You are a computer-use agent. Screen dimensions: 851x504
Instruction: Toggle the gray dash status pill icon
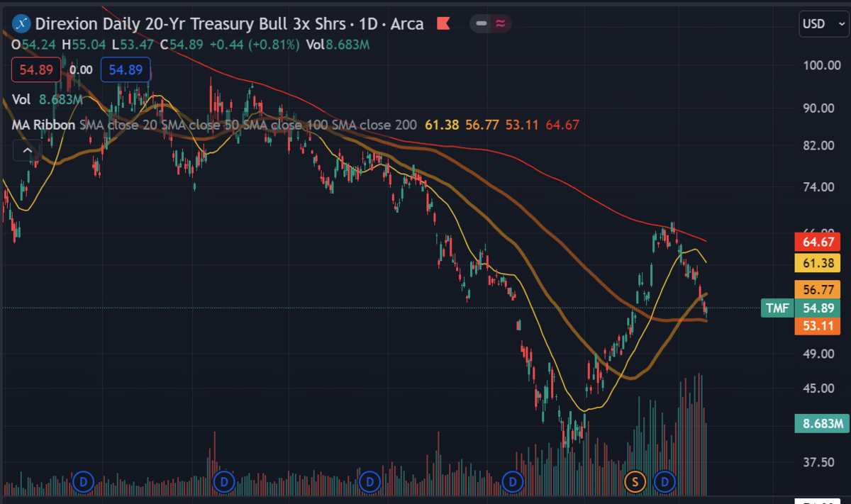[x=483, y=23]
